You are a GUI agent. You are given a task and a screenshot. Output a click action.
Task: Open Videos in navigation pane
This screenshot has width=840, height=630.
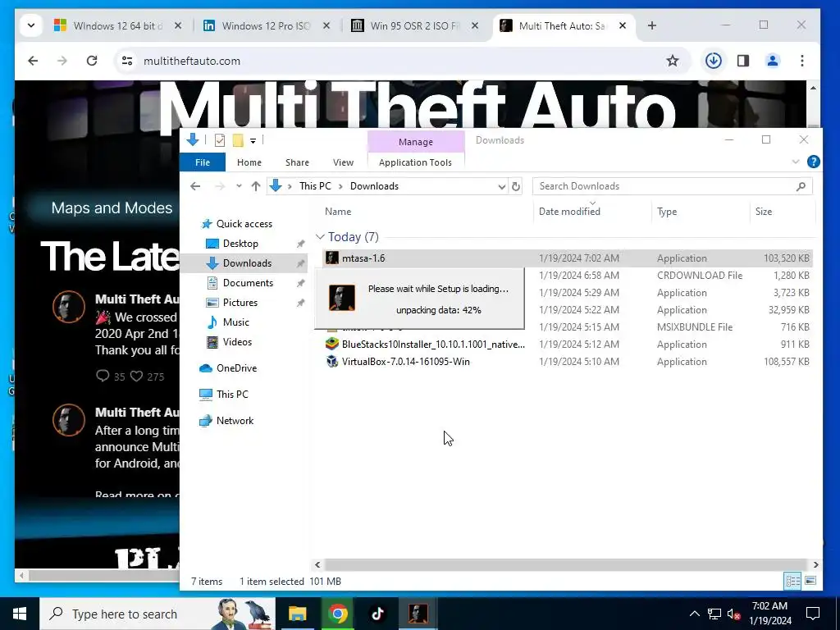point(237,342)
